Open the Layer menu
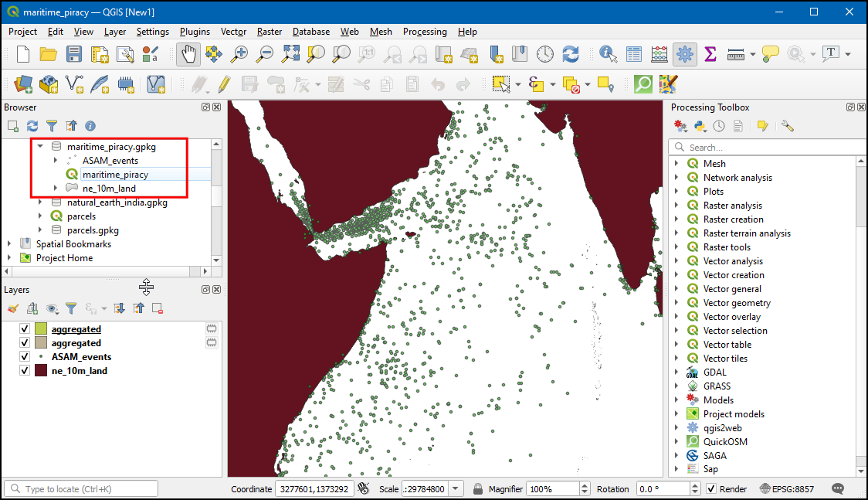868x500 pixels. point(114,32)
